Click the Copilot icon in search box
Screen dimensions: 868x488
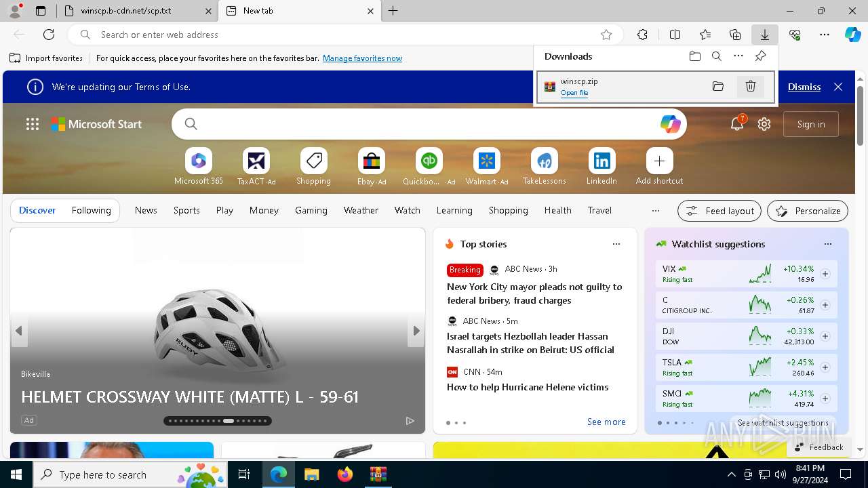[670, 124]
